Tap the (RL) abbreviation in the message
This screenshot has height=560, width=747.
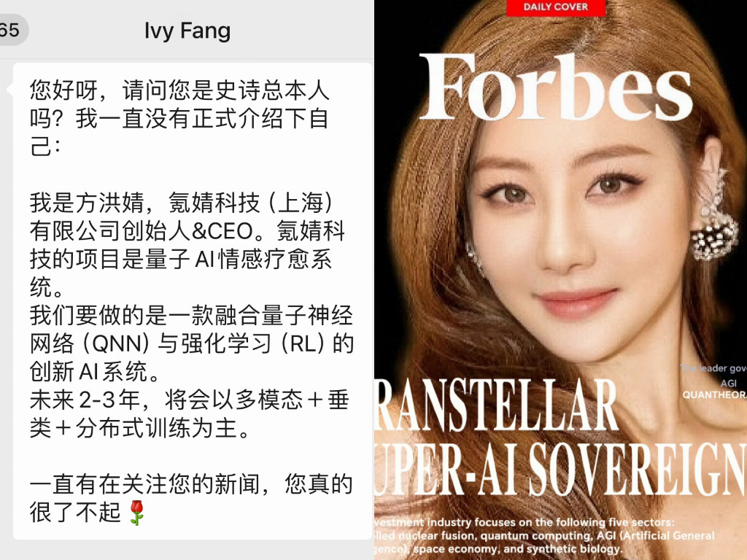tap(303, 344)
